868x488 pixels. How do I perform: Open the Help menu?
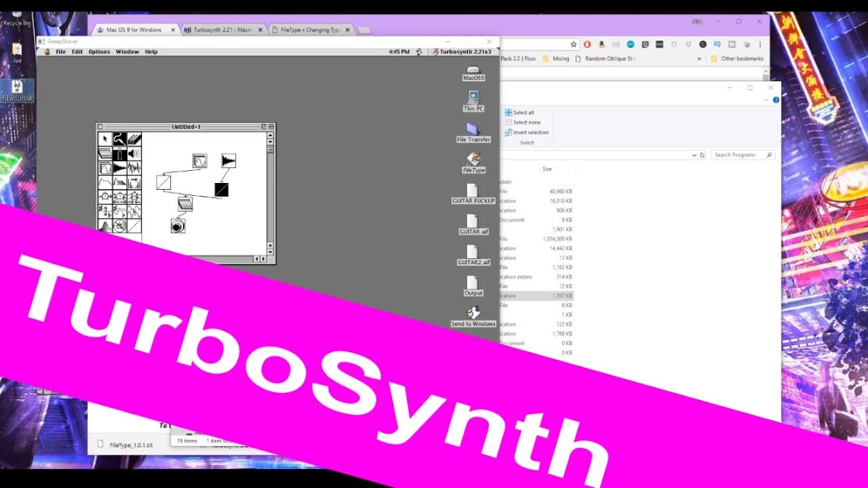pos(151,52)
